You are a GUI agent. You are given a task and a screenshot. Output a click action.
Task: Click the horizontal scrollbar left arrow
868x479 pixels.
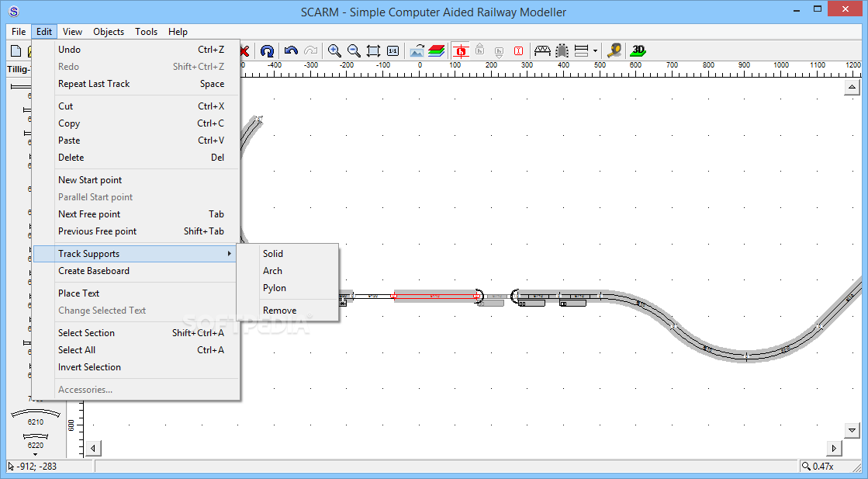(93, 449)
